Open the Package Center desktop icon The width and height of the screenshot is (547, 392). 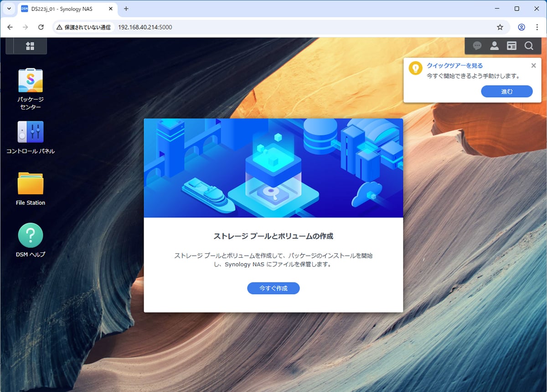tap(31, 81)
